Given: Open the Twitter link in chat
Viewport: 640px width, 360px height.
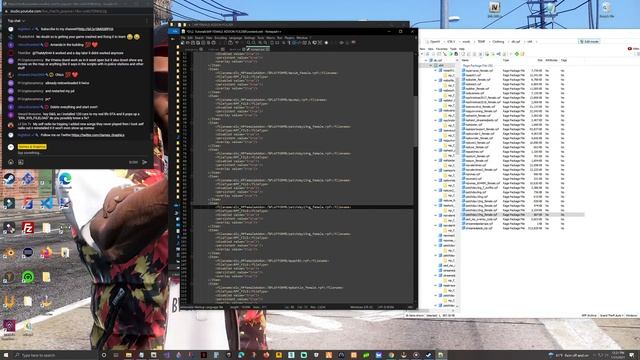Looking at the screenshot, I should (98, 135).
